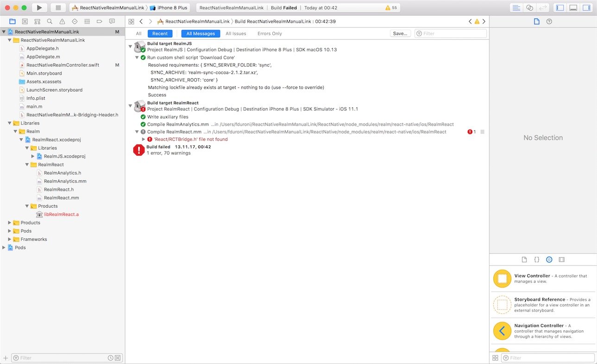This screenshot has width=597, height=364.
Task: Open the Report navigator speech-bubble icon
Action: pos(112,21)
